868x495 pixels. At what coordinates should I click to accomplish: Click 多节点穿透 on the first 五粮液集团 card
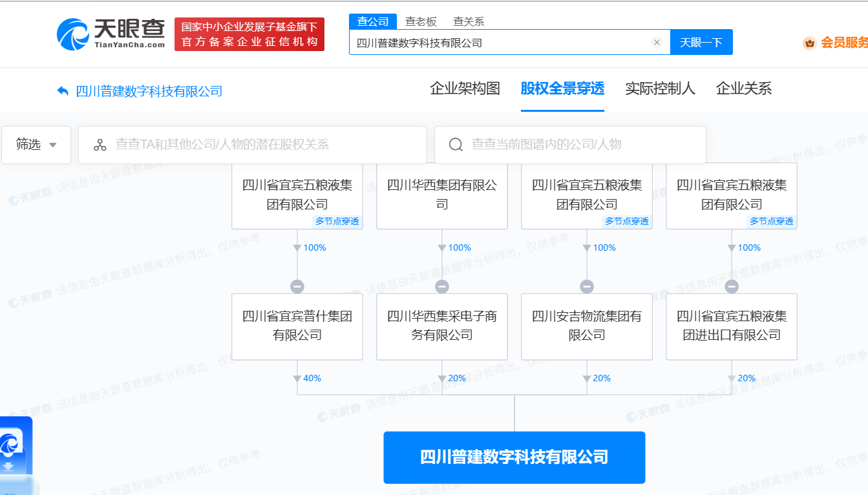pos(337,221)
